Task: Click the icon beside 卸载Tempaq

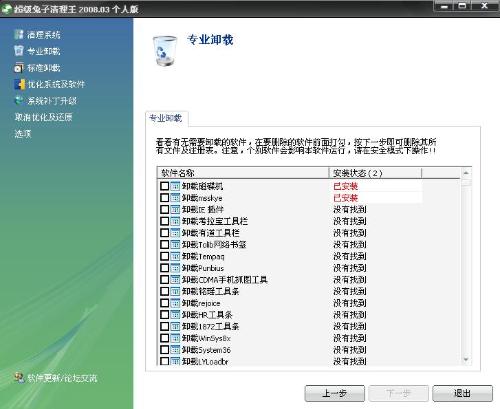Action: 175,256
